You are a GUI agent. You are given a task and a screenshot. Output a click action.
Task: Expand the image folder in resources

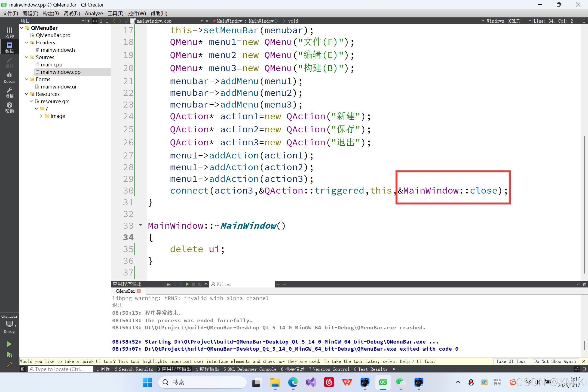[x=41, y=116]
